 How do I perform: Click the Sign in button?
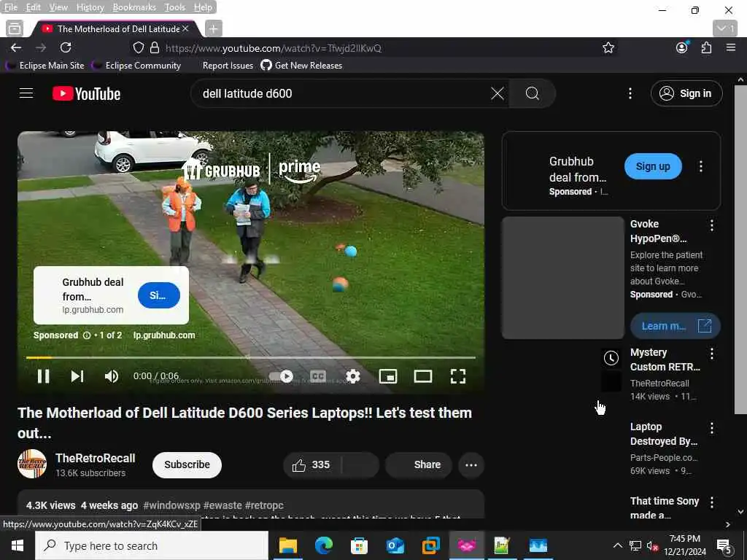pyautogui.click(x=686, y=93)
